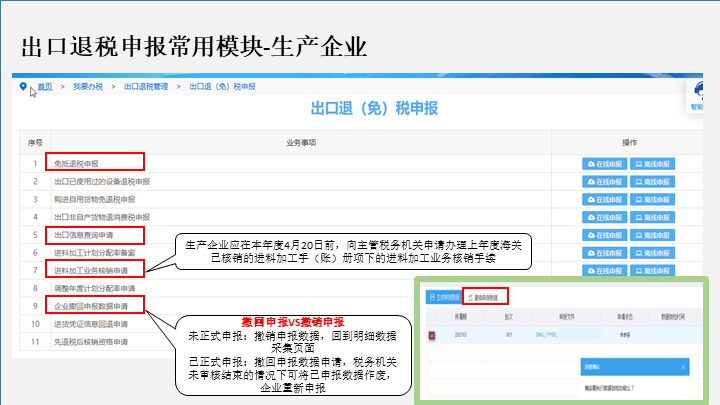The height and width of the screenshot is (405, 720).
Task: Select 出口非自产货物退消费税申报 item
Action: [x=102, y=217]
